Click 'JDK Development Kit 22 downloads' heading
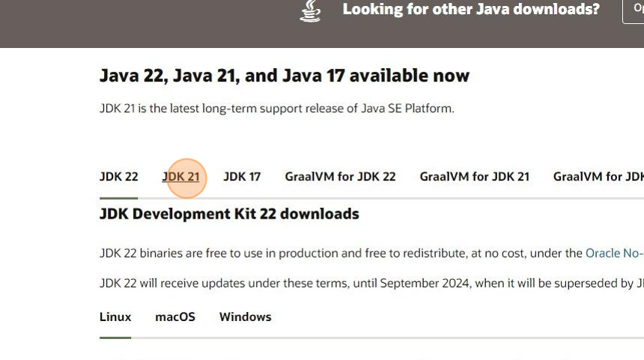The height and width of the screenshot is (360, 644). pyautogui.click(x=229, y=214)
